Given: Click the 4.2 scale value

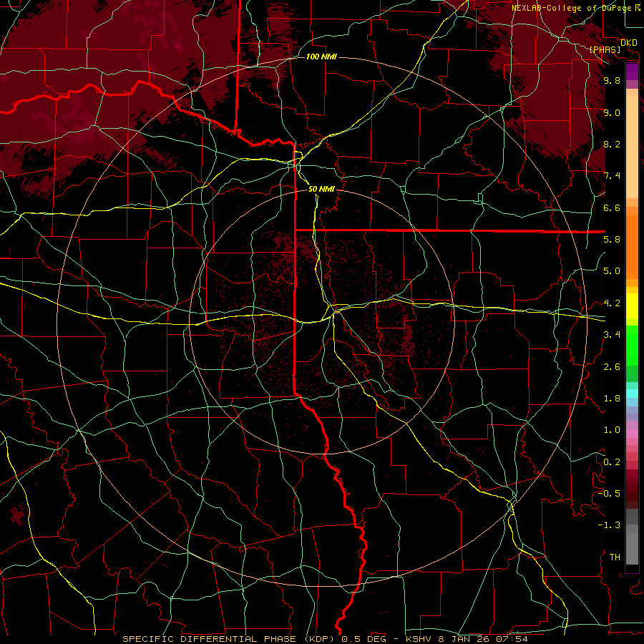Looking at the screenshot, I should tap(612, 303).
